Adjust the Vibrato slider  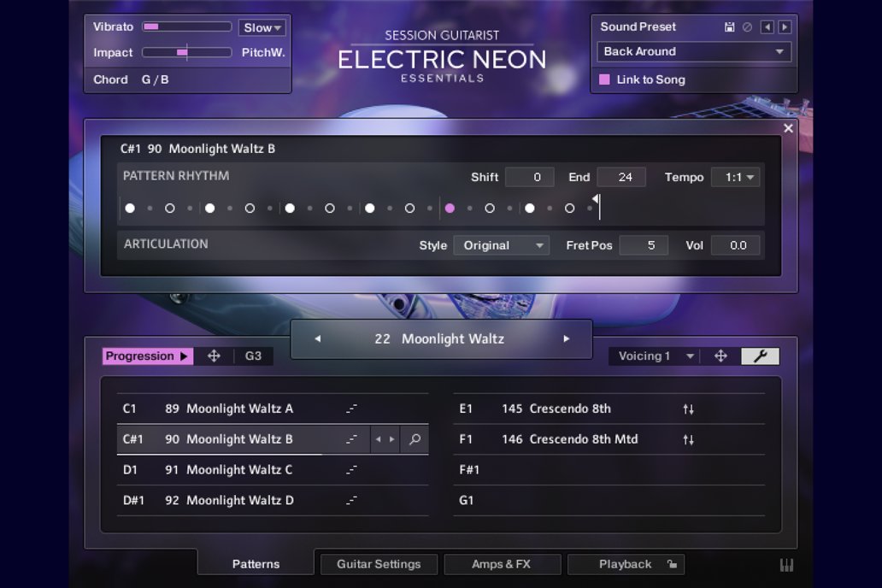tap(186, 27)
